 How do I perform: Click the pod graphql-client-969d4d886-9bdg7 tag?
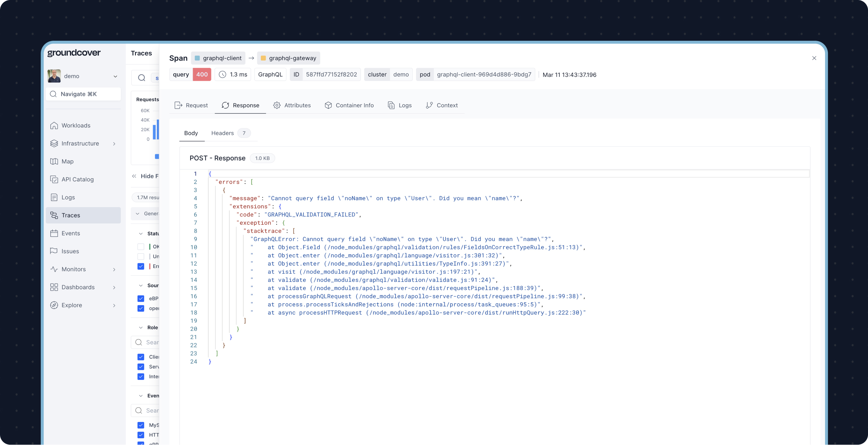click(x=475, y=75)
